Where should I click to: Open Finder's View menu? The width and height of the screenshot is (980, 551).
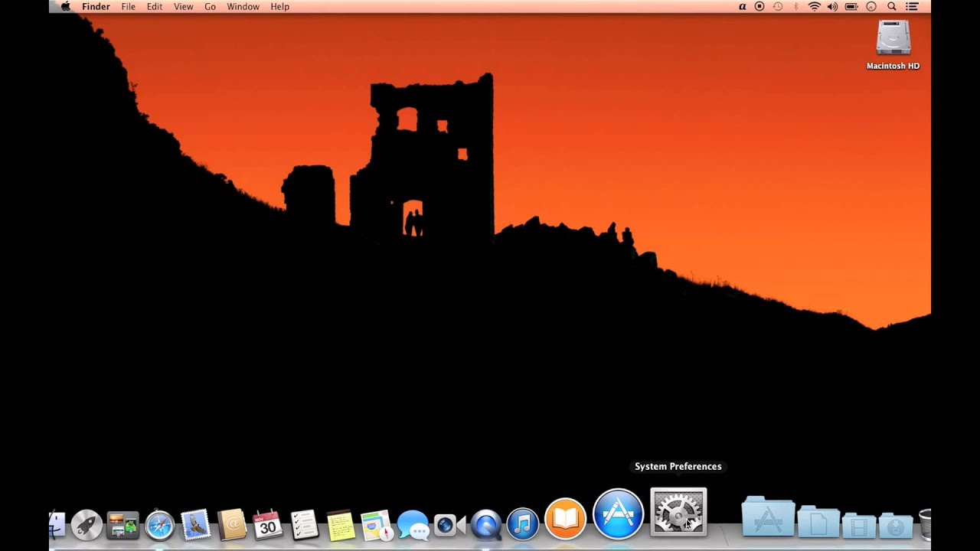coord(183,6)
